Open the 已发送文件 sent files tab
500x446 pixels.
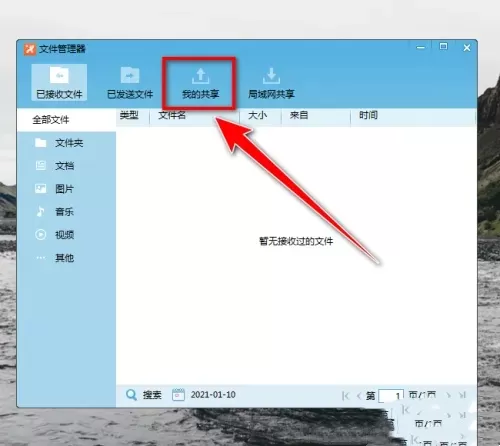pyautogui.click(x=130, y=82)
